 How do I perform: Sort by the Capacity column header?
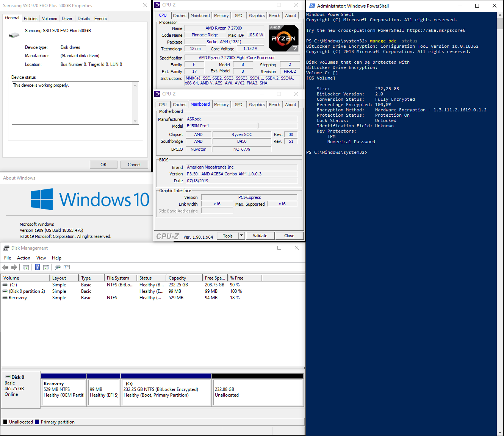pos(184,278)
